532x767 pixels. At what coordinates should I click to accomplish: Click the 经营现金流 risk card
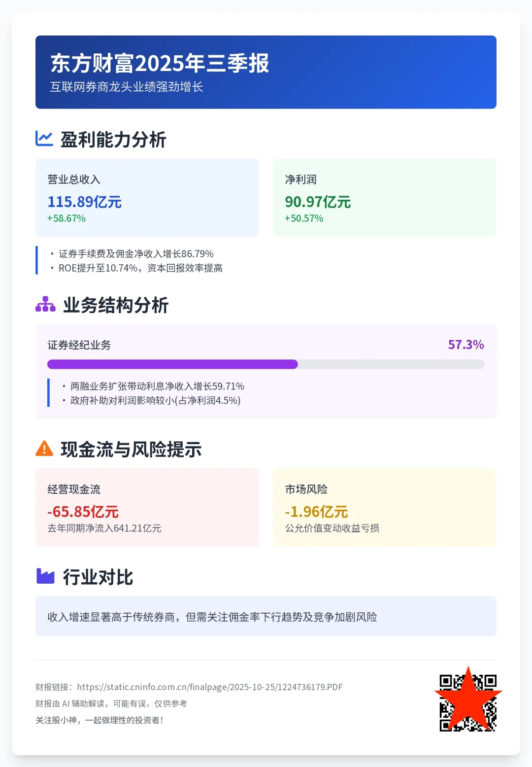coord(146,507)
